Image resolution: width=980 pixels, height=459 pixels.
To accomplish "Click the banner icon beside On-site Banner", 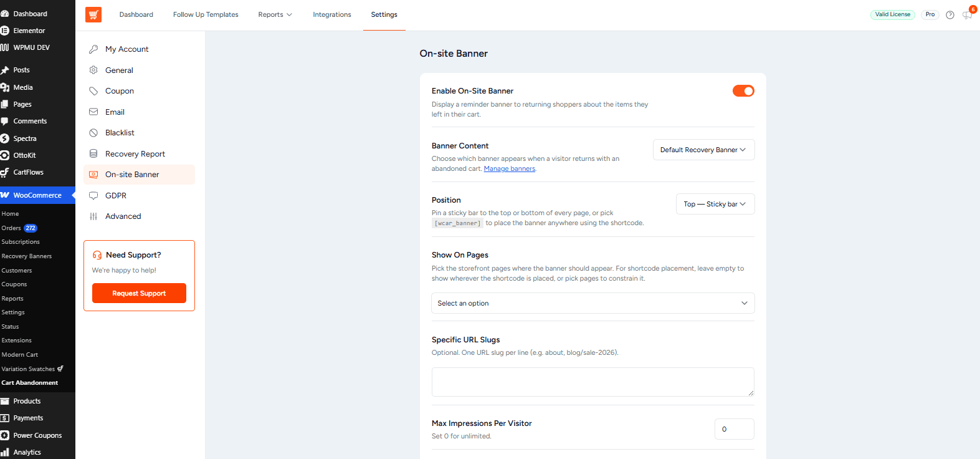I will tap(93, 175).
